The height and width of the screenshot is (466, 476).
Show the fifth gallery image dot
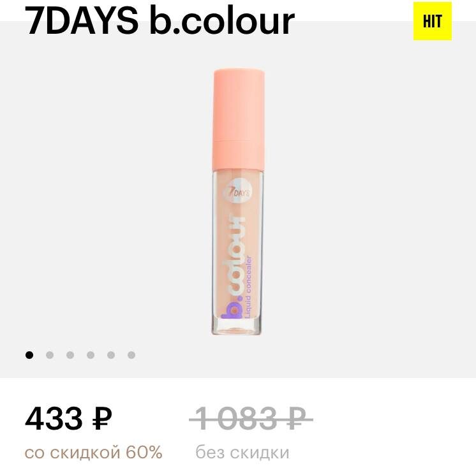point(111,355)
